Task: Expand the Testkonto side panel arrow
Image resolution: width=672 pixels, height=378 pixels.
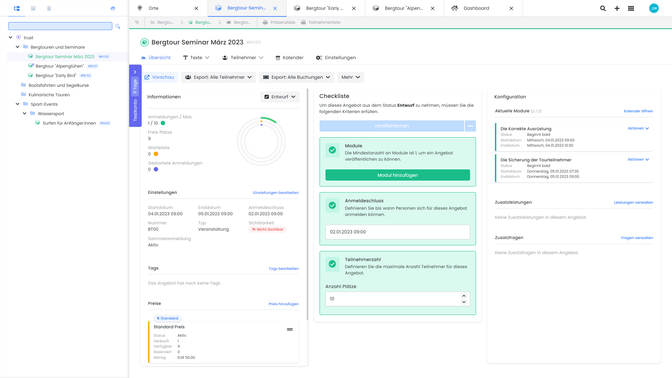Action: [135, 72]
